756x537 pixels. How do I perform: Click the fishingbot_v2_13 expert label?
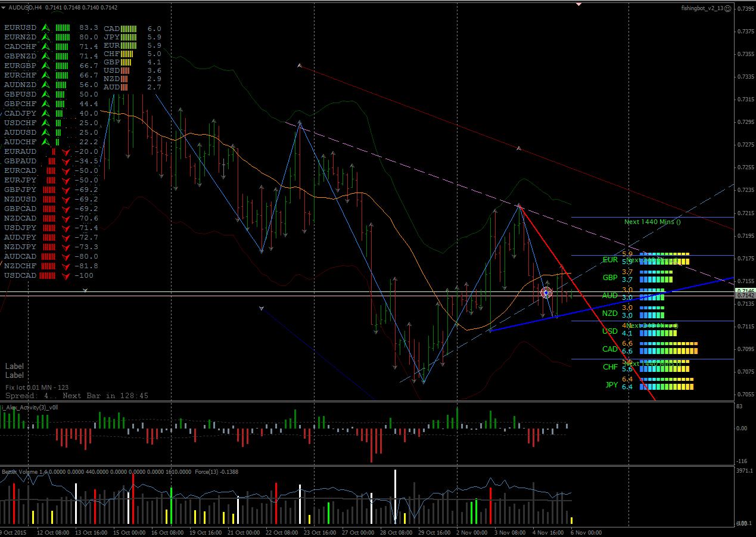[x=702, y=8]
